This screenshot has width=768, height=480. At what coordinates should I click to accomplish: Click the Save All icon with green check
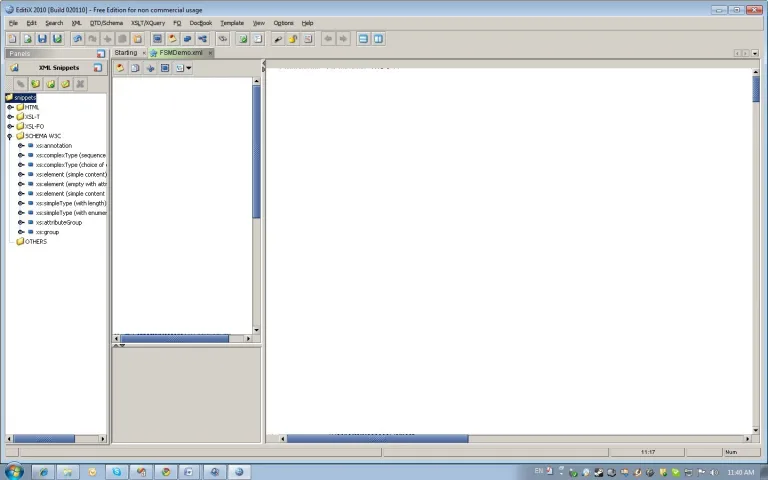[57, 39]
